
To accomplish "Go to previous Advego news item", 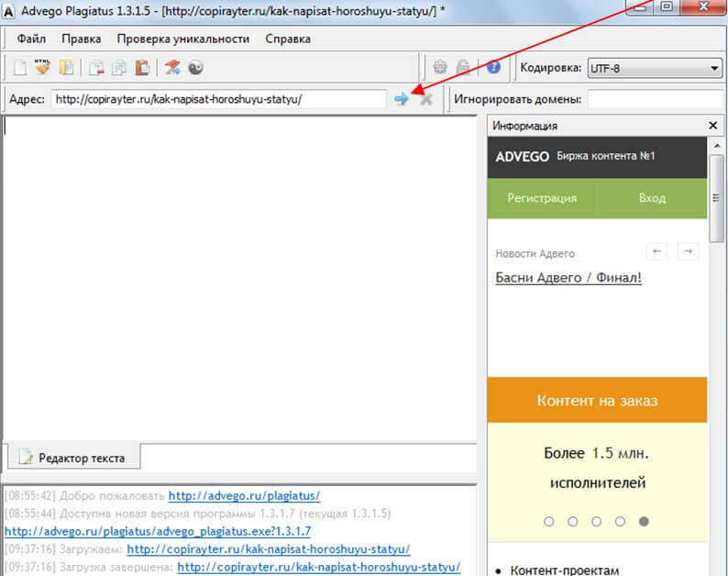I will tap(656, 251).
